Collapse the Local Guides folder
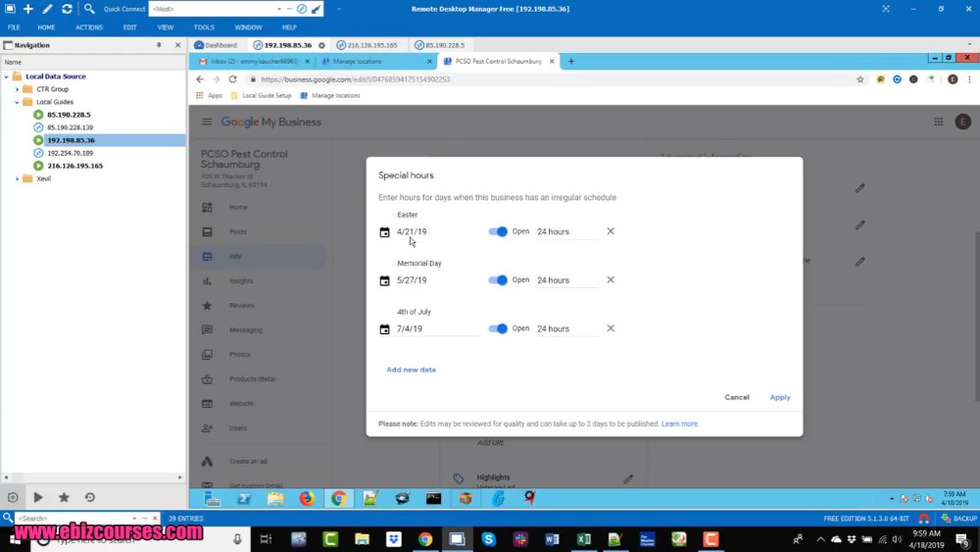The width and height of the screenshot is (980, 552). (17, 102)
